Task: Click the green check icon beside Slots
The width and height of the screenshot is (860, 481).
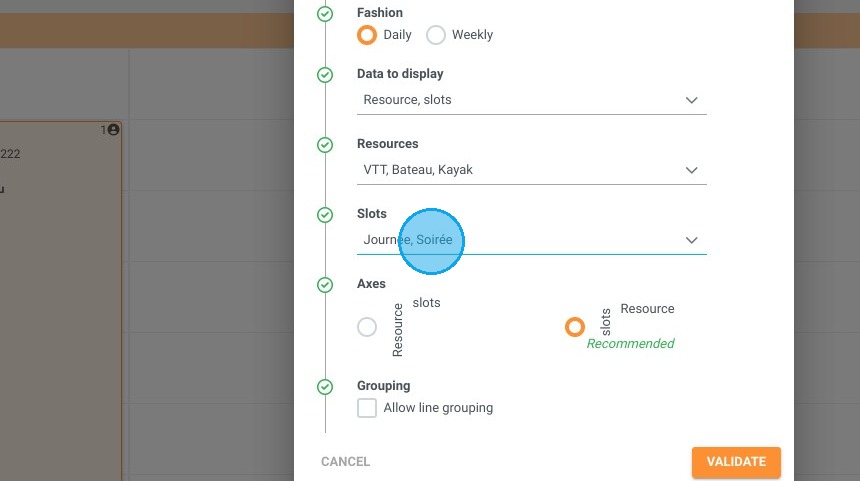Action: (x=325, y=215)
